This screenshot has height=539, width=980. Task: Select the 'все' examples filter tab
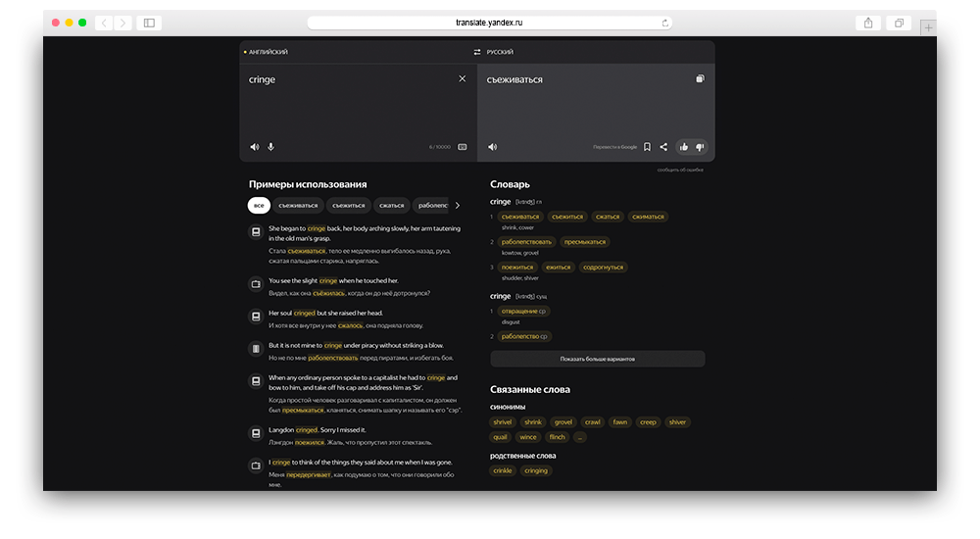tap(259, 205)
